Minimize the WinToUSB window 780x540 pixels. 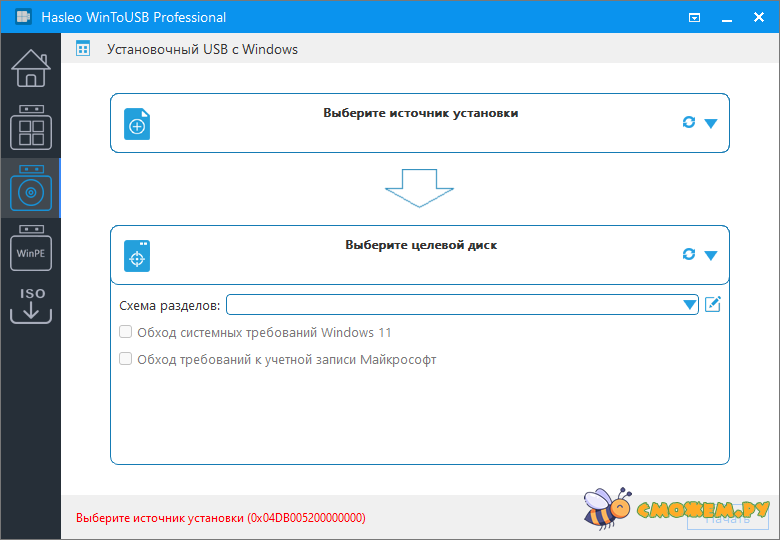click(x=727, y=18)
